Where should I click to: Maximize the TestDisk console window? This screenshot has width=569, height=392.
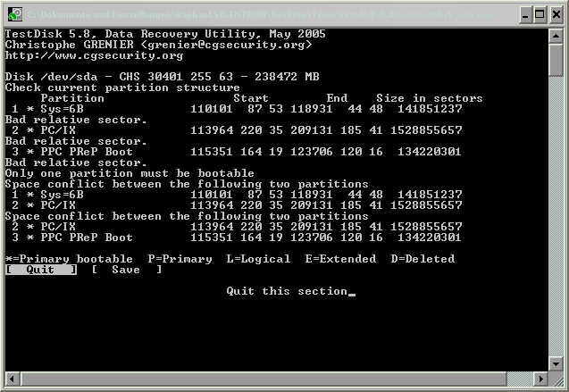pos(540,15)
